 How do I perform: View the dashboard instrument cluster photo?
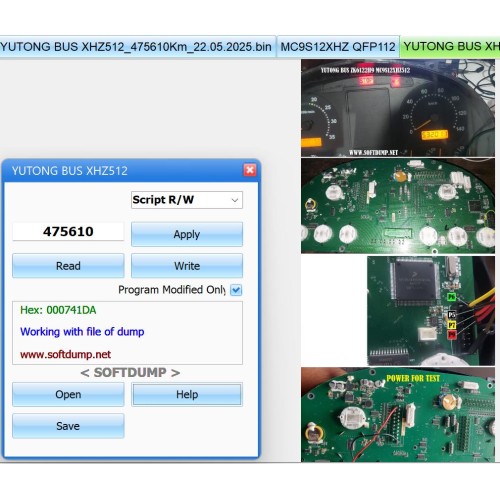coord(398,108)
